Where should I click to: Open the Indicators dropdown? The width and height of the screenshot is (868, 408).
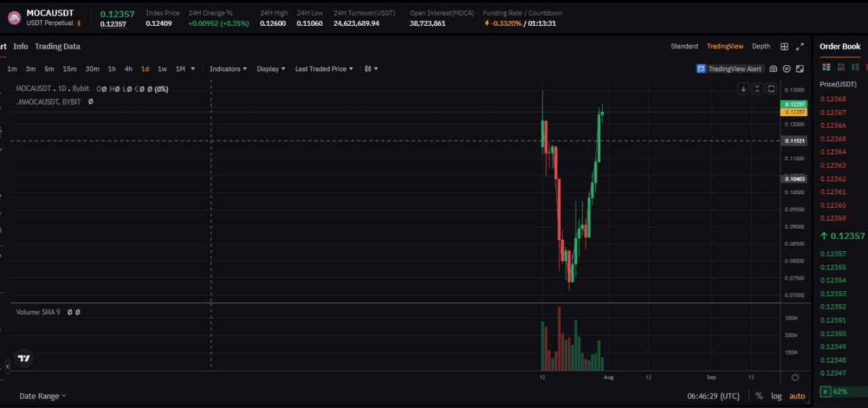click(x=228, y=69)
